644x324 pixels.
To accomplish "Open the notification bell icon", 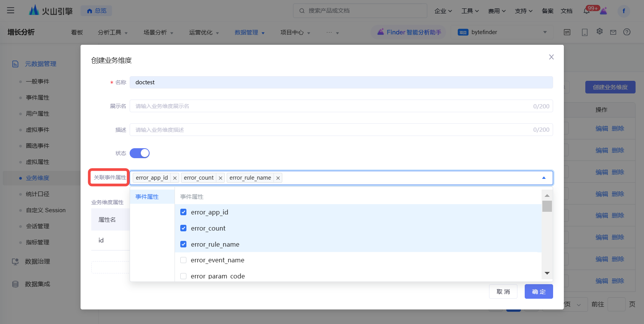I will (586, 11).
